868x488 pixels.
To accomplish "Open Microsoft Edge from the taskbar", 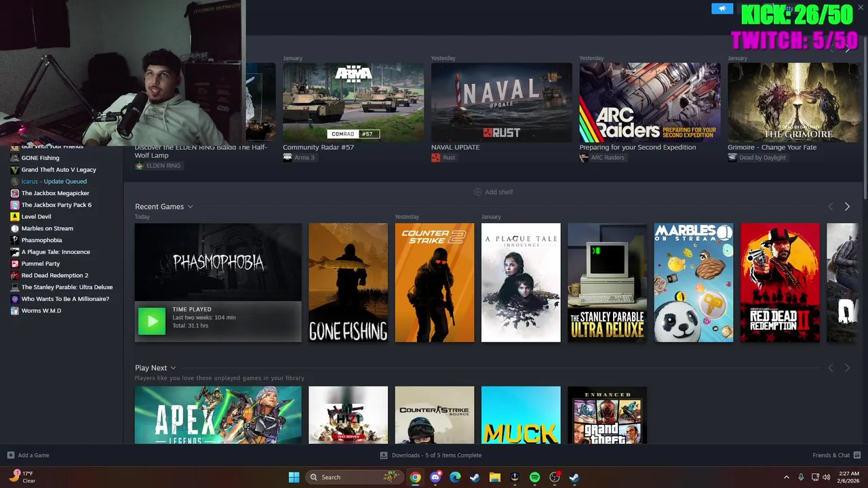I will click(455, 477).
